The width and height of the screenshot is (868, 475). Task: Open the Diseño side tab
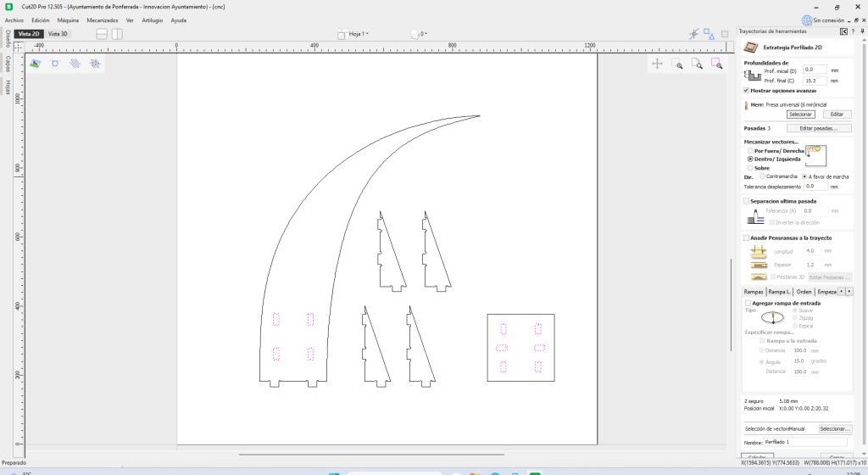(8, 38)
